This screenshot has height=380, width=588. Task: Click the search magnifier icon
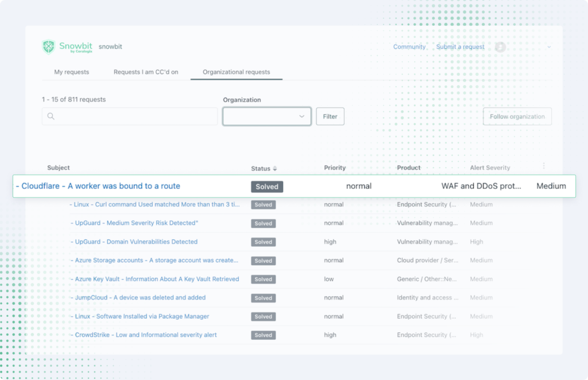coord(51,116)
